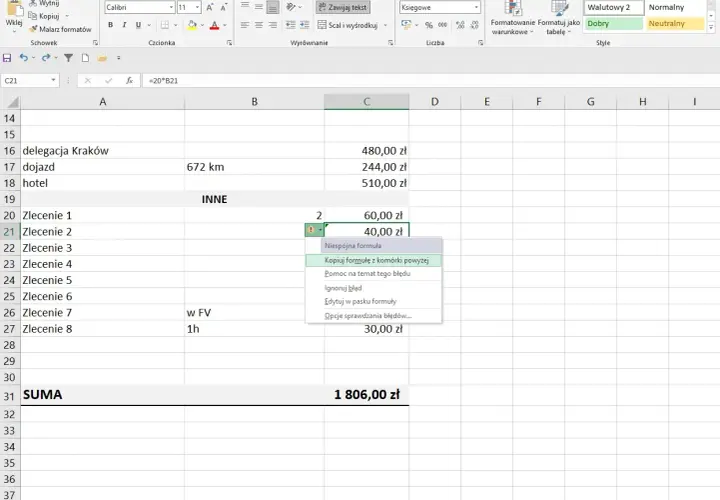Click Undo arrow in quick access toolbar
720x500 pixels.
[x=23, y=58]
